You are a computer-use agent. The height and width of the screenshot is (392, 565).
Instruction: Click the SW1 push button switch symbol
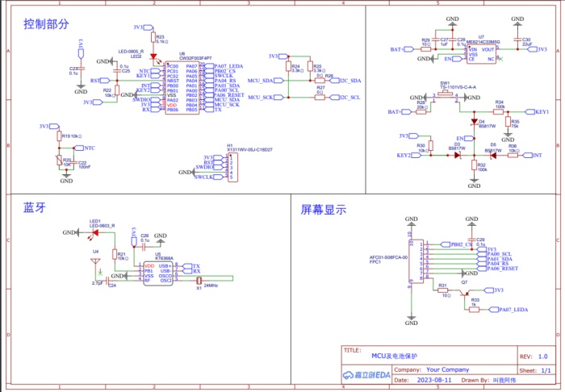(446, 97)
